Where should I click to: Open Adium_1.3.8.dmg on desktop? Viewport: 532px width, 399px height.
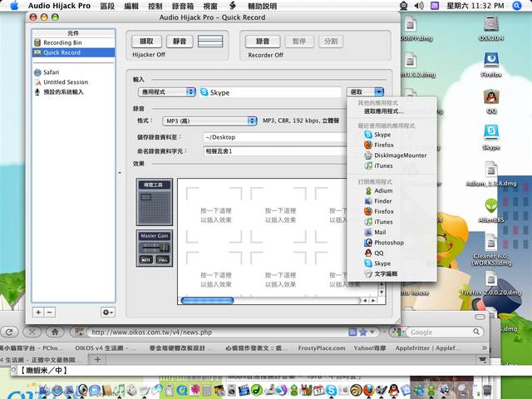point(491,174)
